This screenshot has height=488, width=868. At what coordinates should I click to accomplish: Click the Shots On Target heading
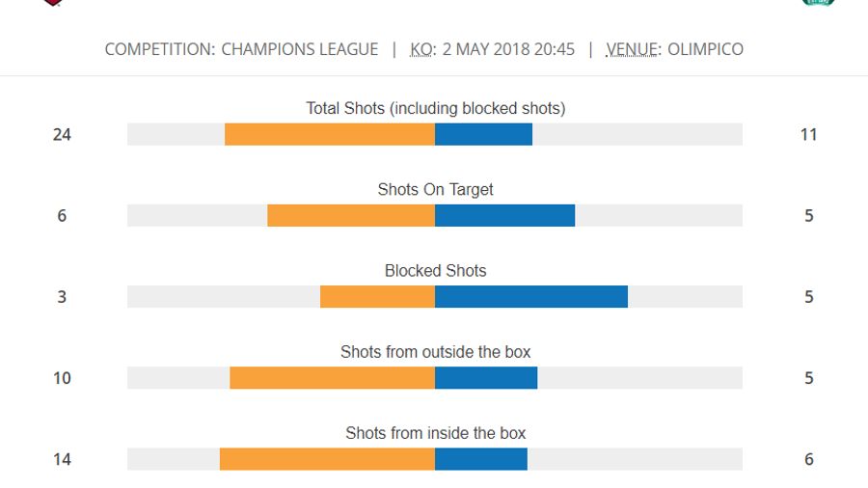[435, 189]
